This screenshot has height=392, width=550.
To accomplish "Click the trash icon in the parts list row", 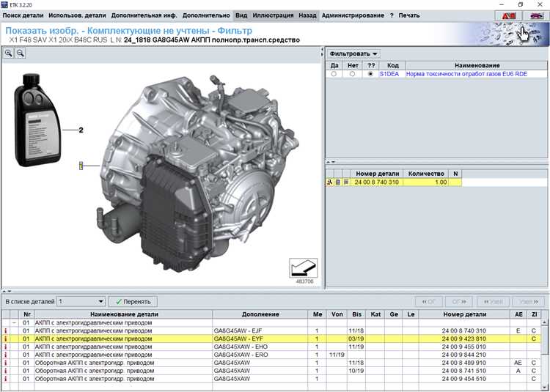I will click(337, 182).
